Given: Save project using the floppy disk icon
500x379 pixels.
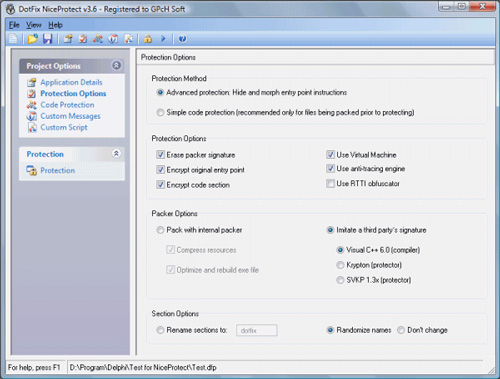Looking at the screenshot, I should [48, 39].
